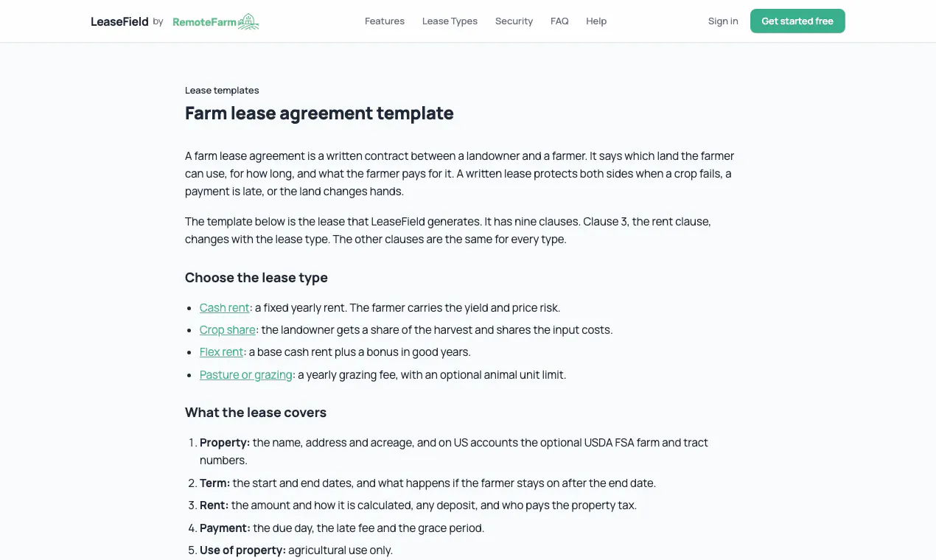
Task: Follow the Flex rent link
Action: [222, 352]
